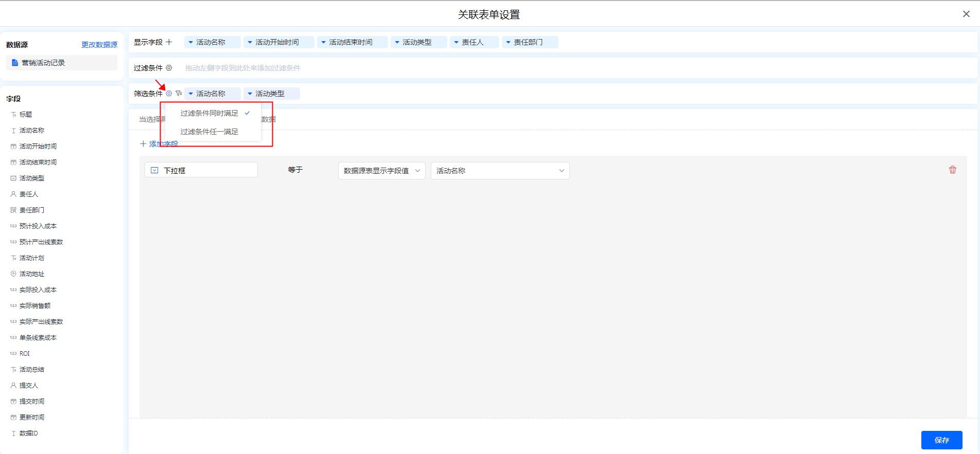
Task: Click the 下拉框 field type icon
Action: coord(154,170)
